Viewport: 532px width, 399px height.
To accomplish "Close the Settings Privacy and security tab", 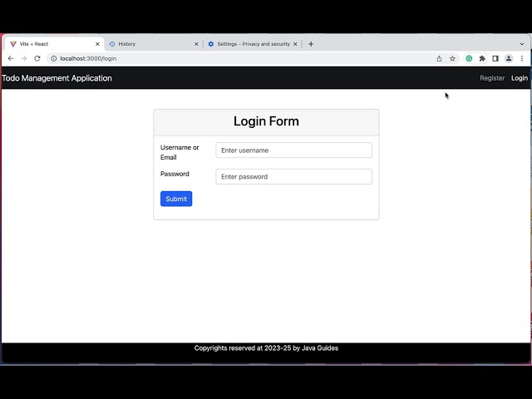I will click(x=295, y=44).
